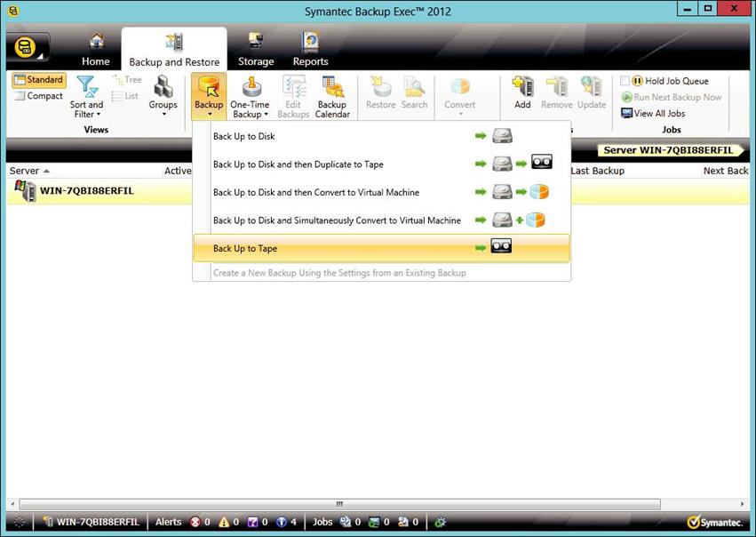The width and height of the screenshot is (756, 537).
Task: Click the scrollbar right arrow
Action: (x=743, y=504)
